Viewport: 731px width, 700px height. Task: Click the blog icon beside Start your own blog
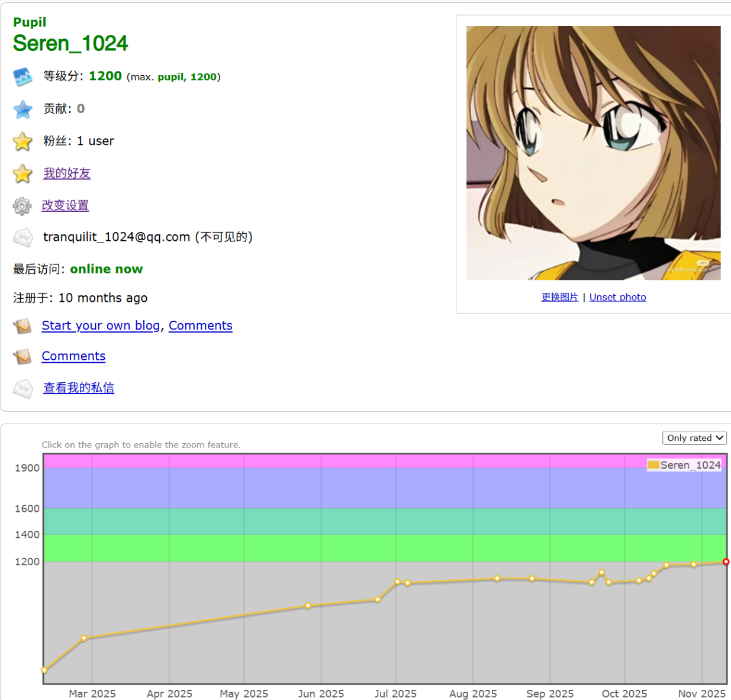(22, 326)
